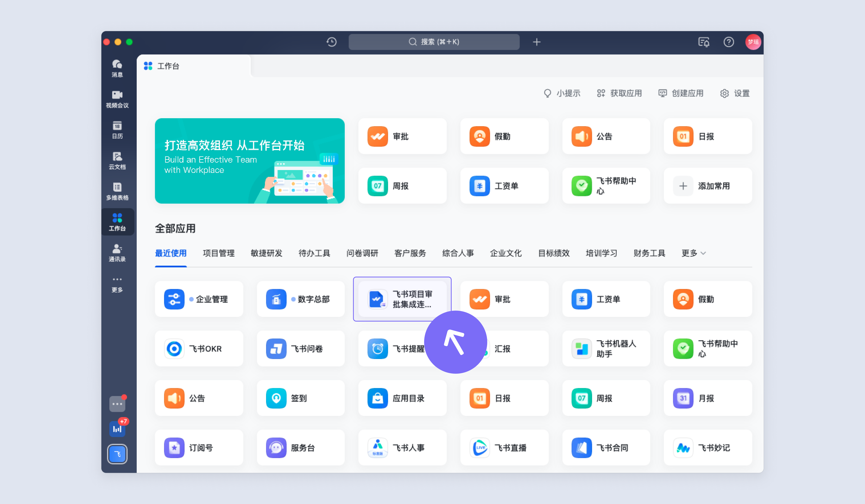The height and width of the screenshot is (504, 865).
Task: Open the history clock icon
Action: (x=331, y=42)
